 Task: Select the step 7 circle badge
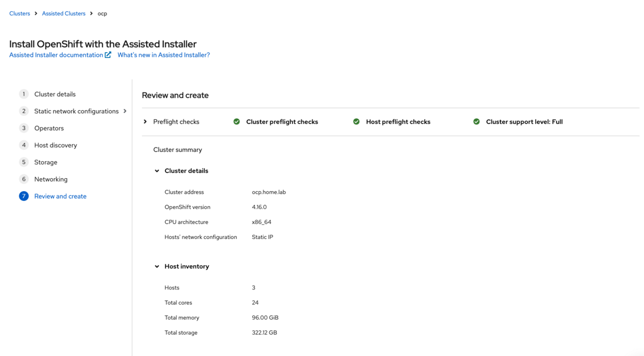24,196
